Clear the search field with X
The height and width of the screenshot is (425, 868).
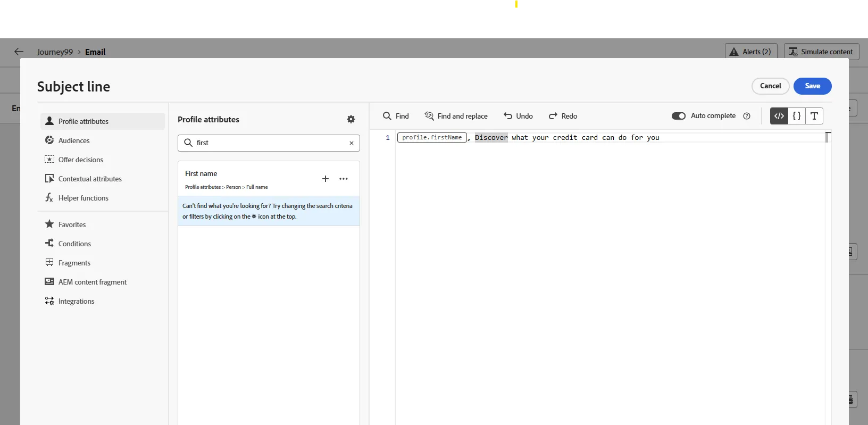coord(352,143)
